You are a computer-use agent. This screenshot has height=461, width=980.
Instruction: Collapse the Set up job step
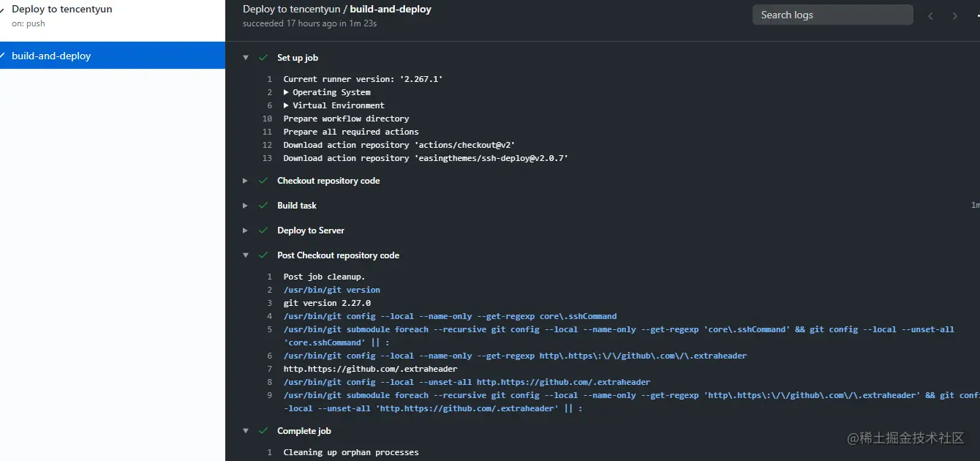(246, 58)
